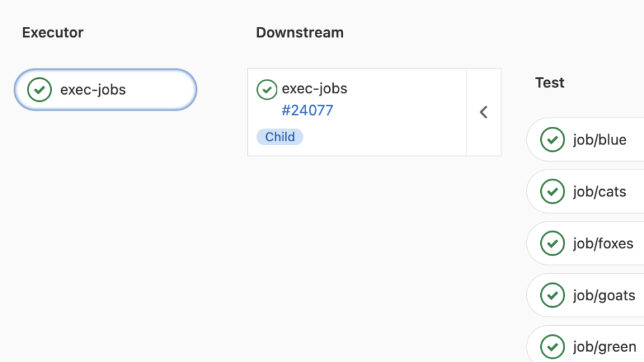This screenshot has height=362, width=644.
Task: Click the job/green passed status icon
Action: (x=552, y=346)
